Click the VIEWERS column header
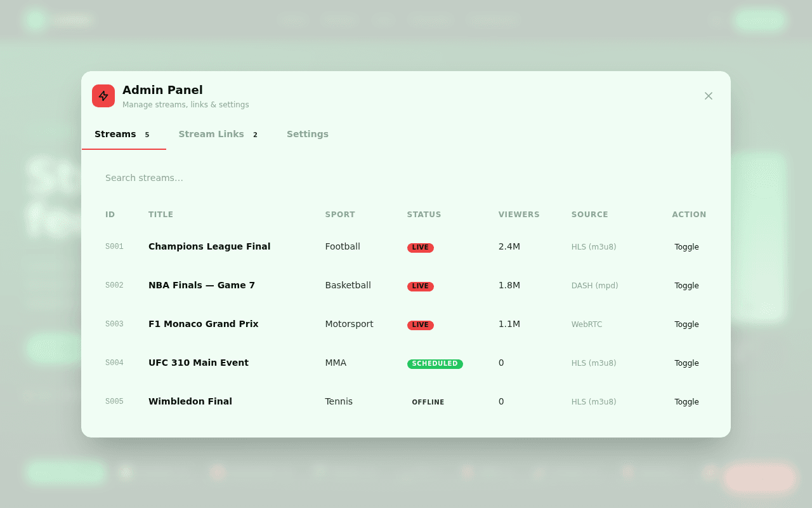Image resolution: width=812 pixels, height=508 pixels. tap(519, 215)
